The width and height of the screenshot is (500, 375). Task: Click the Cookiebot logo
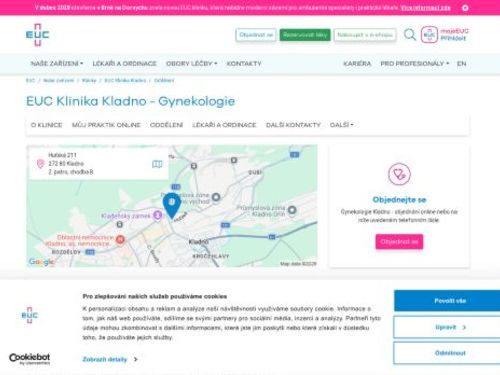[29, 359]
